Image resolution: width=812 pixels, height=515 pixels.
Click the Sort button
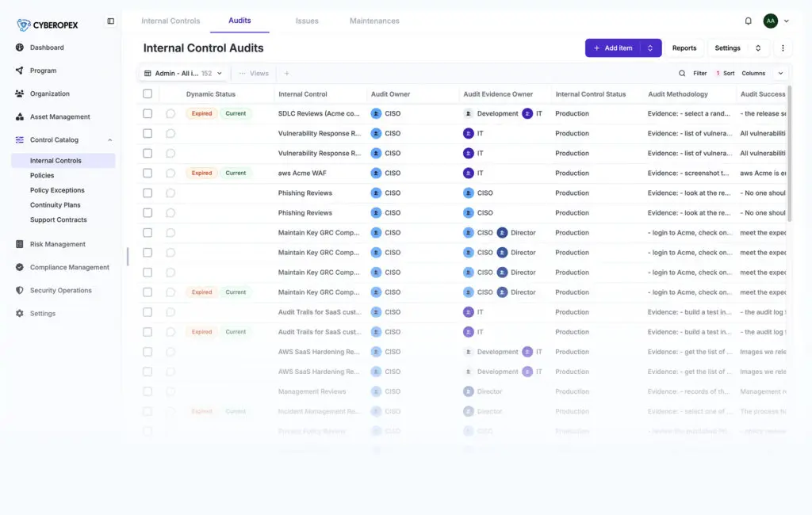(725, 74)
